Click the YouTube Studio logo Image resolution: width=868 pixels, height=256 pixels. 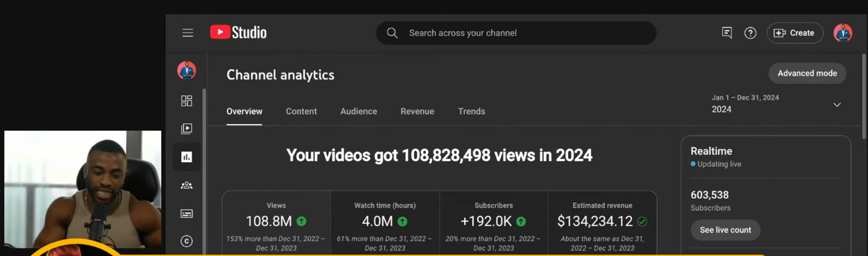(238, 32)
